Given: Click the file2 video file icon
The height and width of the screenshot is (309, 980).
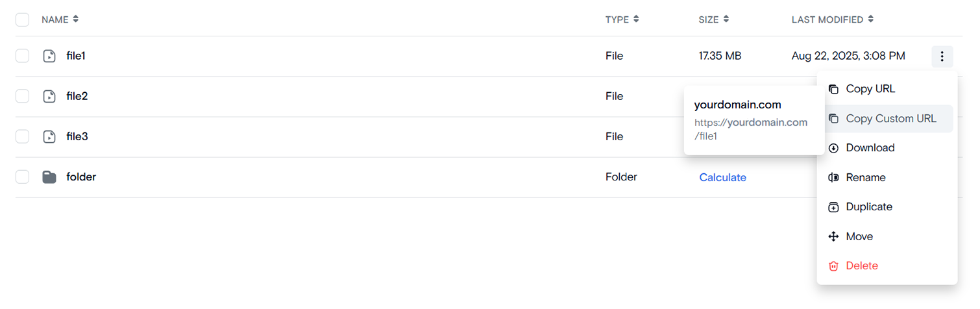Looking at the screenshot, I should pos(49,97).
